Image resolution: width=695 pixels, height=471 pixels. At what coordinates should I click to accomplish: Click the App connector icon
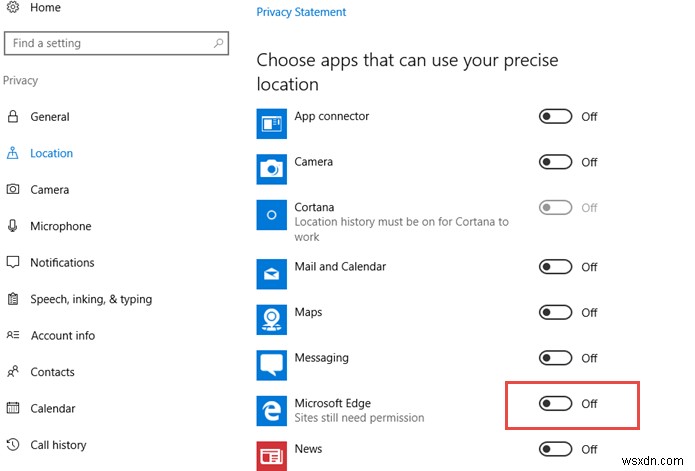tap(271, 124)
